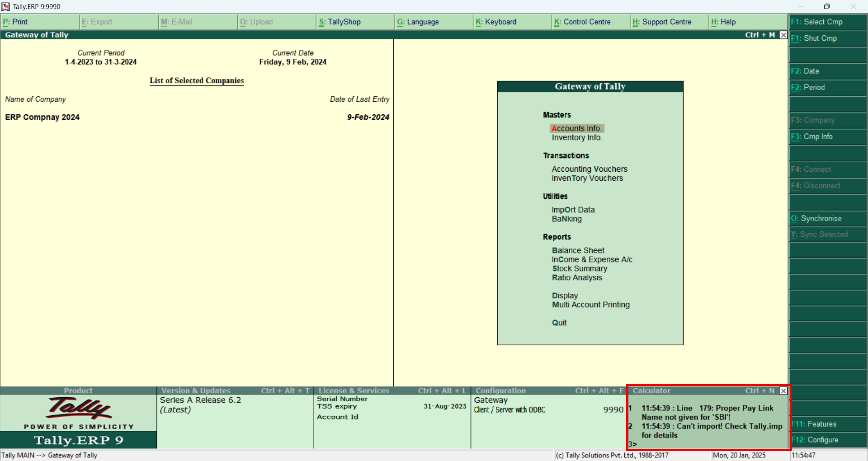
Task: Click O: Synchronise button
Action: (x=828, y=218)
